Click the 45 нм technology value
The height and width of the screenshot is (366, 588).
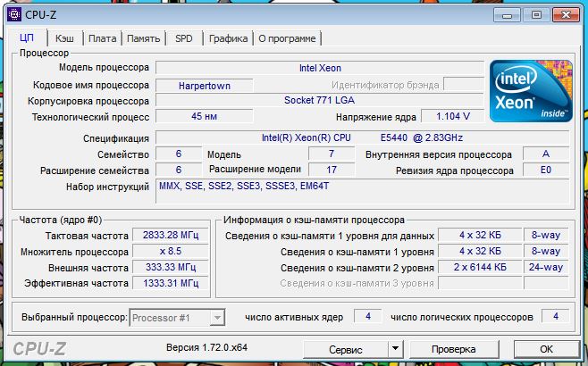click(205, 116)
